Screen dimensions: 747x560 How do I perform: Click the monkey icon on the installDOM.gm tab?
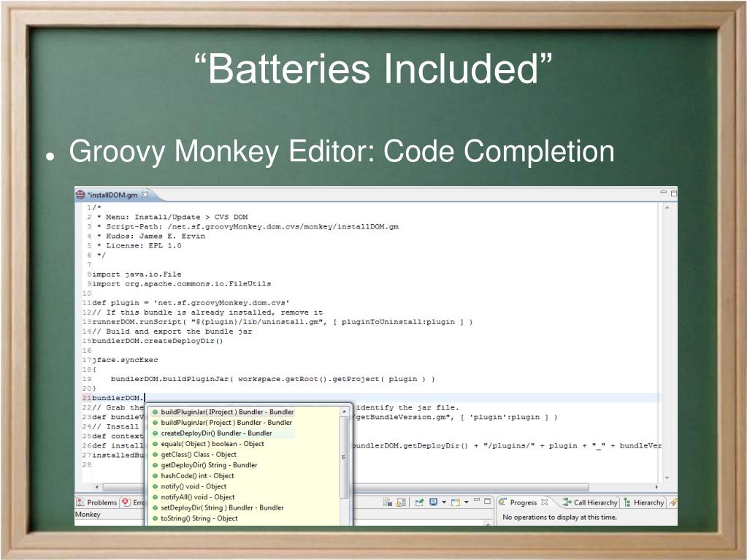pyautogui.click(x=80, y=194)
